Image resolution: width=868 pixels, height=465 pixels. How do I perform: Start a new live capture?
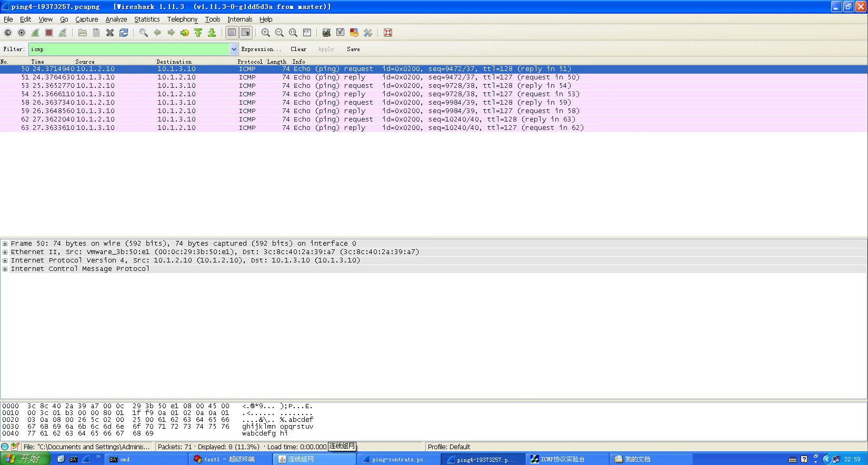click(x=35, y=33)
